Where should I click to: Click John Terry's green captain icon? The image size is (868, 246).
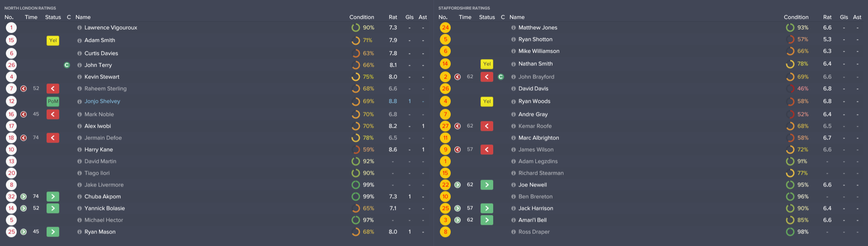point(67,65)
